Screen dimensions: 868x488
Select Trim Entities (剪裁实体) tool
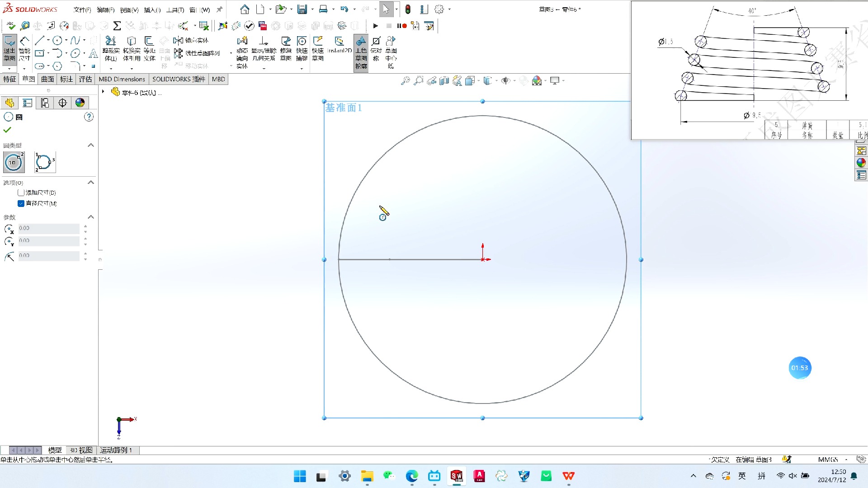(111, 48)
